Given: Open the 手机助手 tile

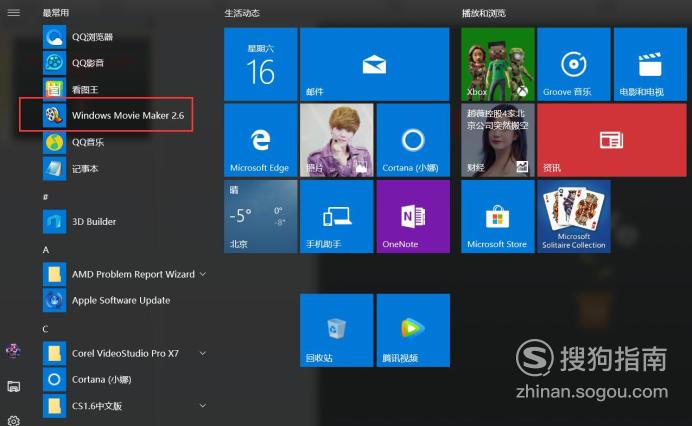Looking at the screenshot, I should (x=337, y=216).
